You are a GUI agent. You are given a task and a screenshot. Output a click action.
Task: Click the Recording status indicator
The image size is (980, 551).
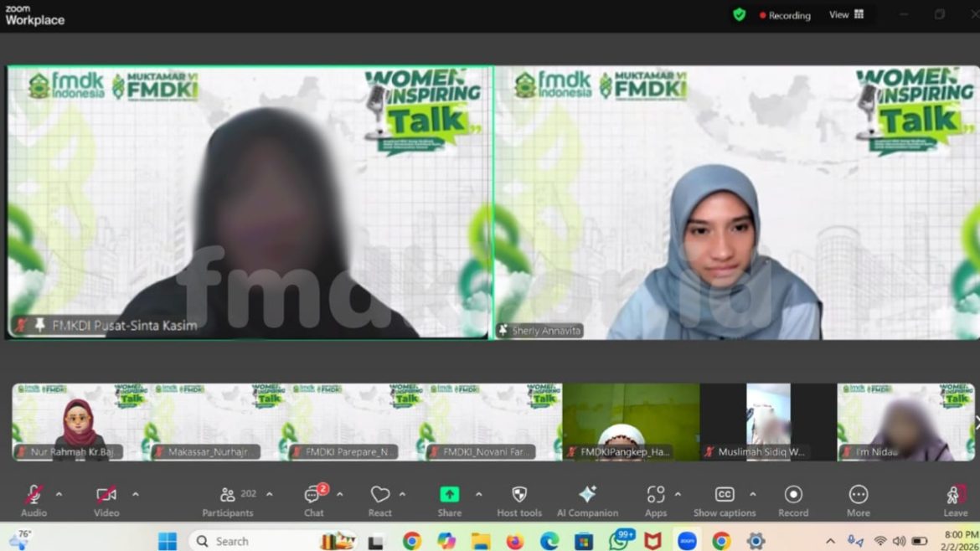click(x=785, y=15)
